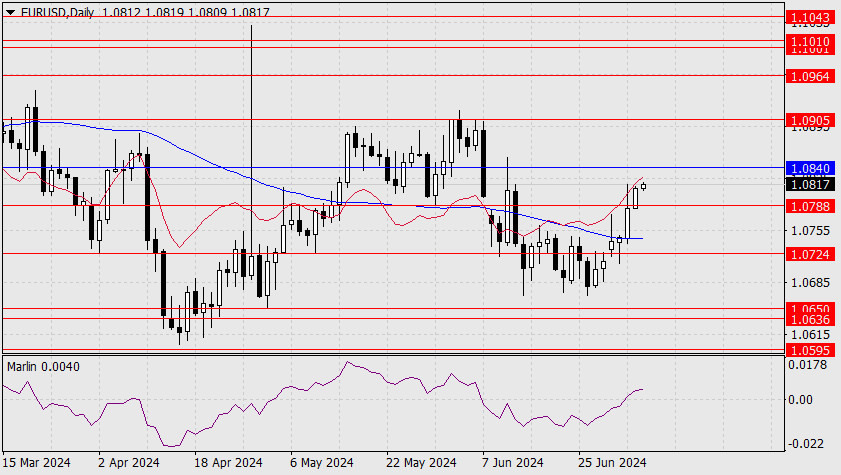Select the 1.1043 red price level label
This screenshot has width=841, height=475.
tap(810, 17)
